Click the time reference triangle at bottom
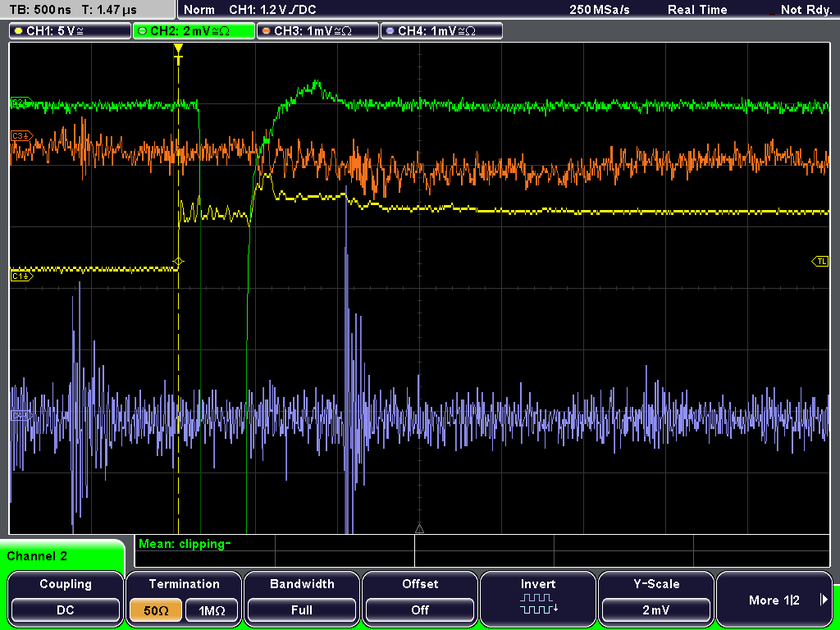840x630 pixels. (419, 529)
